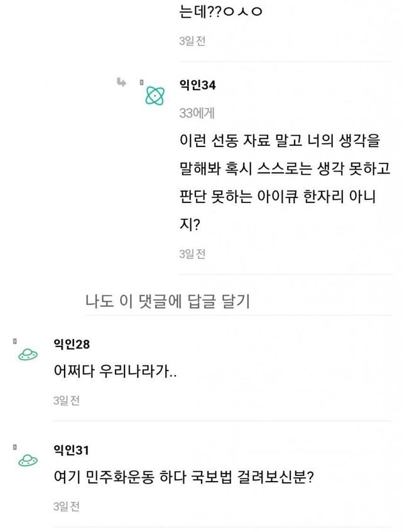Click the partial comment text ending in 'ㅇㅅㅇ'
Screen dimensions: 402x532
(227, 13)
